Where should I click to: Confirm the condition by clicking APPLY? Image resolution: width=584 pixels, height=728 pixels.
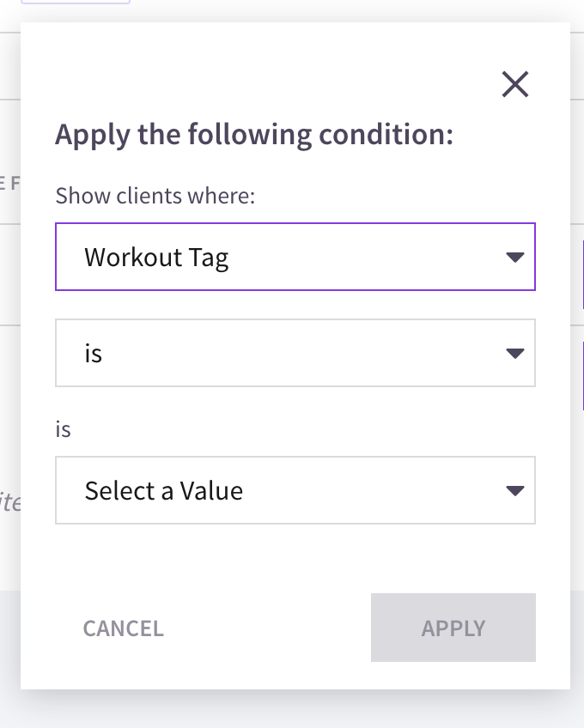[453, 628]
